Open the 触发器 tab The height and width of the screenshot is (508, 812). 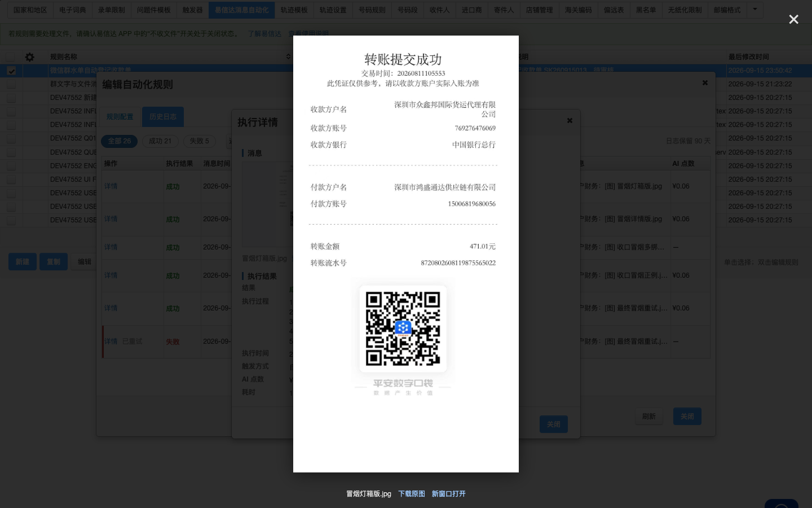click(192, 10)
